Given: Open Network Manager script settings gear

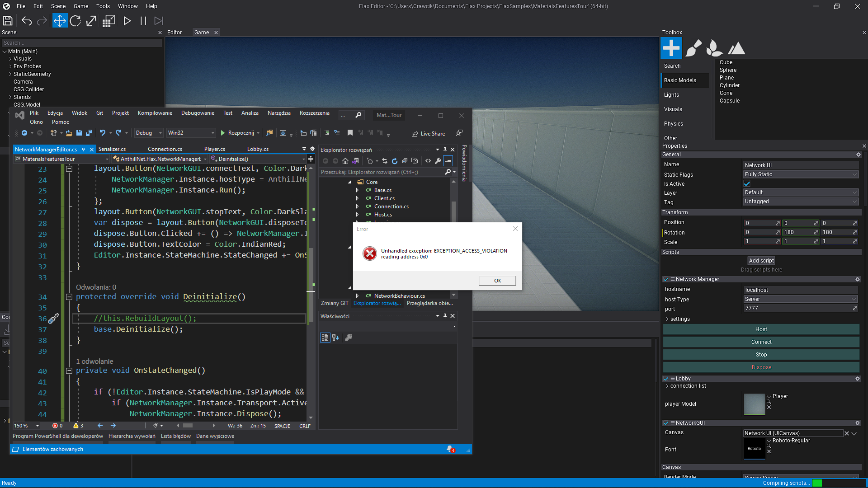Looking at the screenshot, I should [858, 279].
